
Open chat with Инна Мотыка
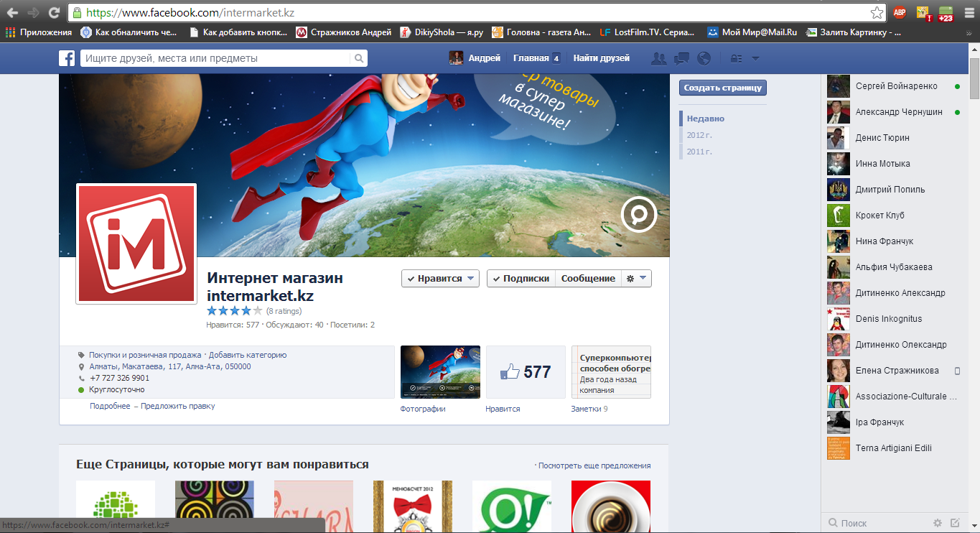(893, 164)
